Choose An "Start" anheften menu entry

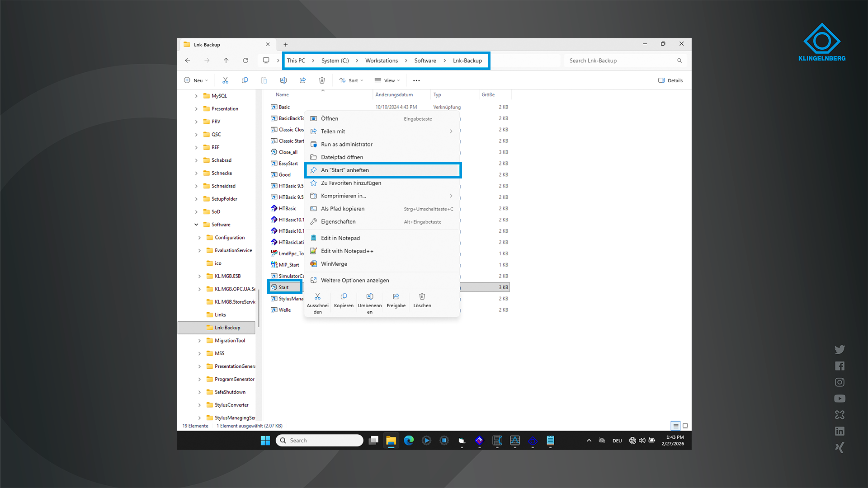click(x=382, y=170)
